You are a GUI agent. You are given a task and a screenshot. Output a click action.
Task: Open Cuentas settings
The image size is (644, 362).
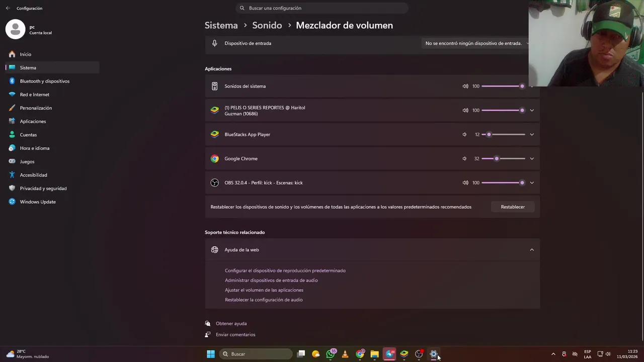(52, 135)
